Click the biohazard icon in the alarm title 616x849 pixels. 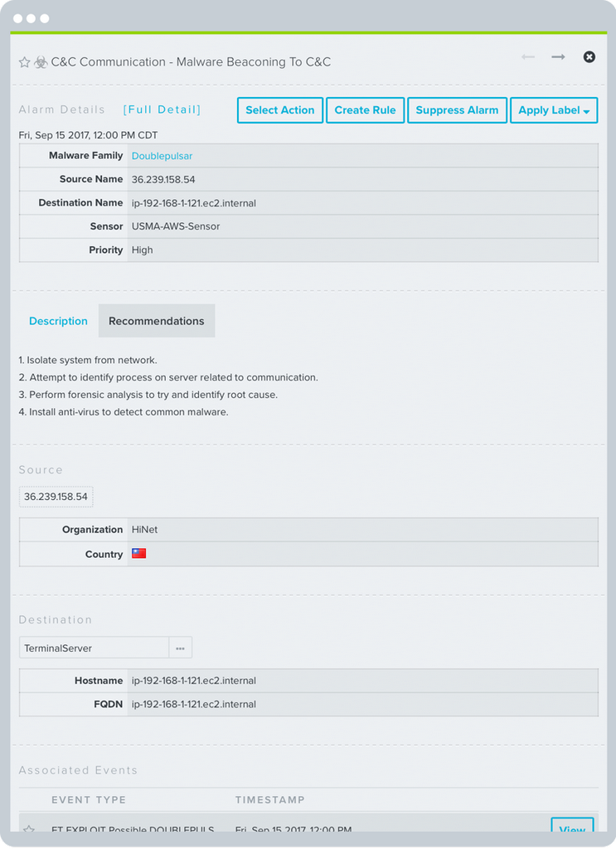coord(39,61)
